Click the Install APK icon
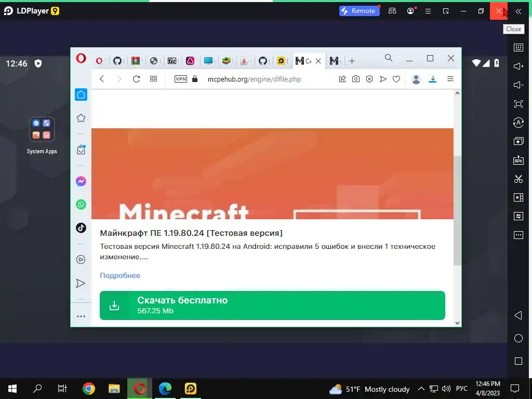The width and height of the screenshot is (532, 399). [x=518, y=160]
